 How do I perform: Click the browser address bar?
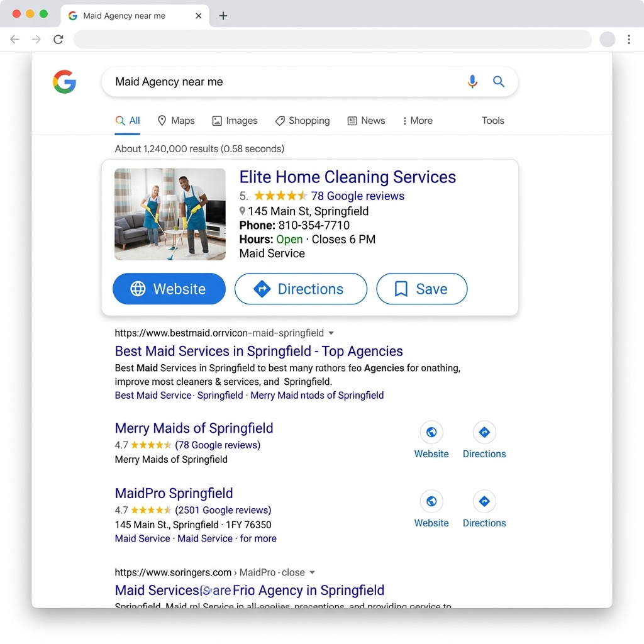[x=332, y=40]
